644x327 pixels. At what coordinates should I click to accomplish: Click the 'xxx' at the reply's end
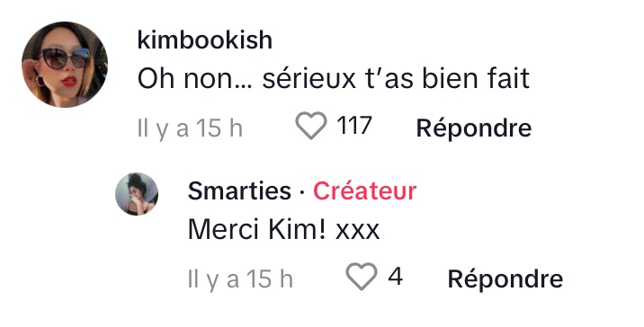click(x=357, y=232)
